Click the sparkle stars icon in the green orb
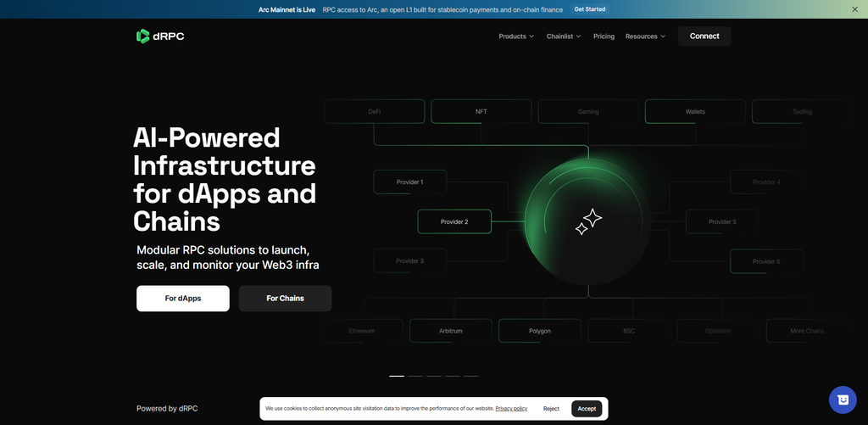Screen dimensions: 868x425 [588, 221]
